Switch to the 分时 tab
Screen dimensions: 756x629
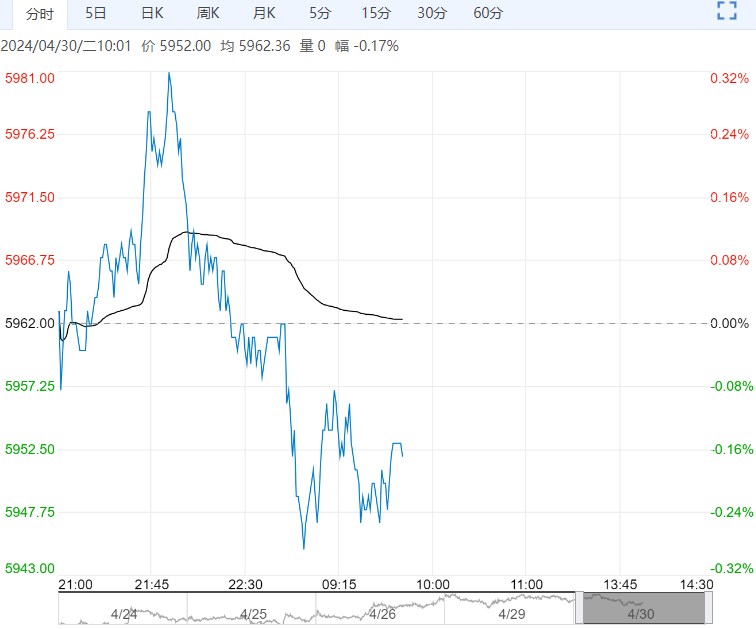[x=40, y=14]
